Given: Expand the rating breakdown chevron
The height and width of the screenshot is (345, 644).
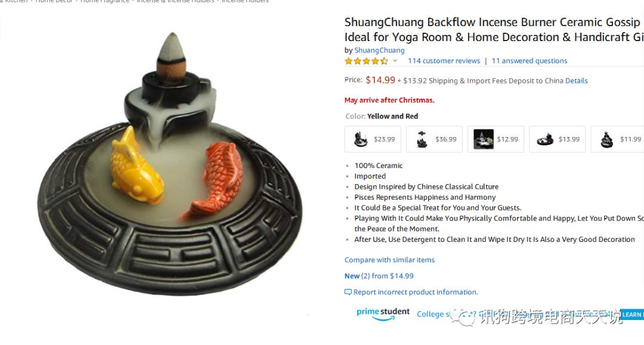Looking at the screenshot, I should [x=395, y=61].
